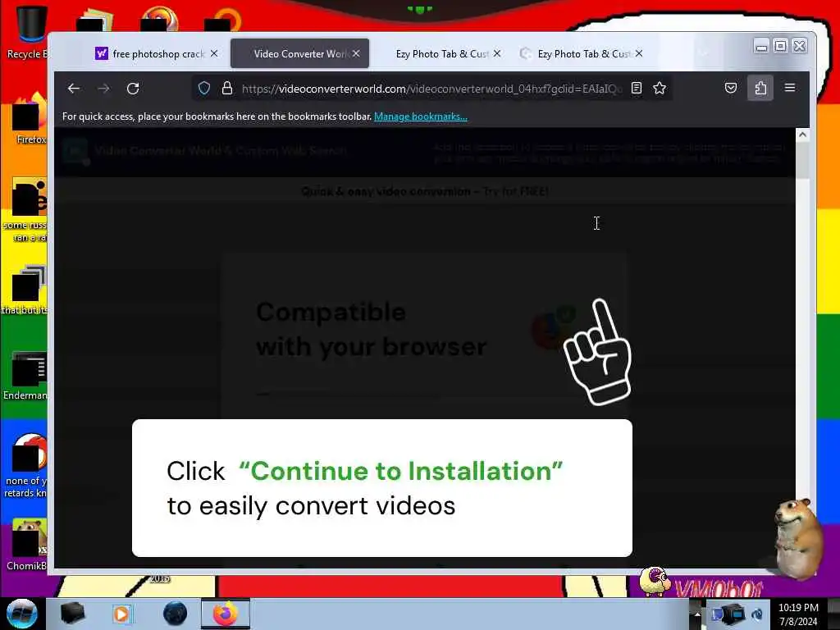Select the 'that but its' desktop icon
This screenshot has width=840, height=630.
click(25, 290)
